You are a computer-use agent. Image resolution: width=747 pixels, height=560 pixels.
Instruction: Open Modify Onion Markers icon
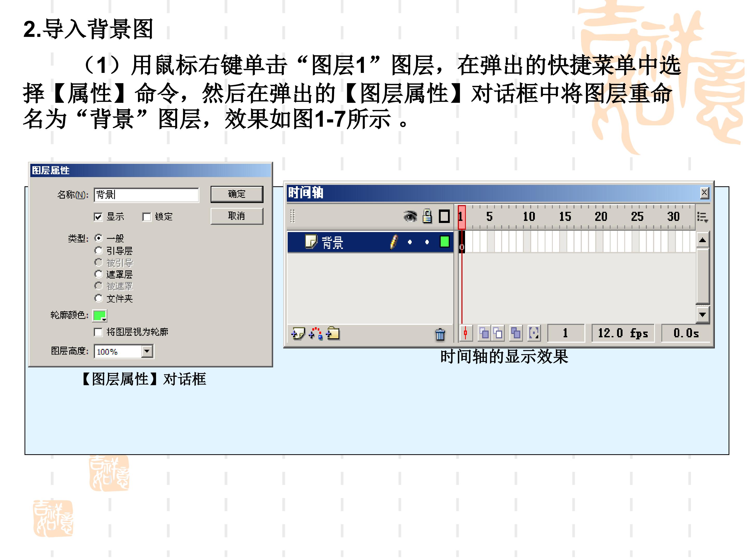coord(534,333)
